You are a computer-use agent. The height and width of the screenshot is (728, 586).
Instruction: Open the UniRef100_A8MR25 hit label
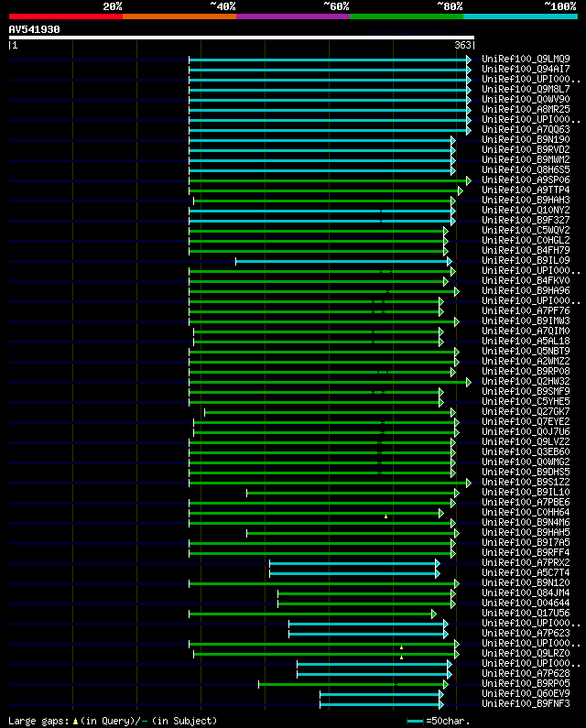(x=526, y=110)
